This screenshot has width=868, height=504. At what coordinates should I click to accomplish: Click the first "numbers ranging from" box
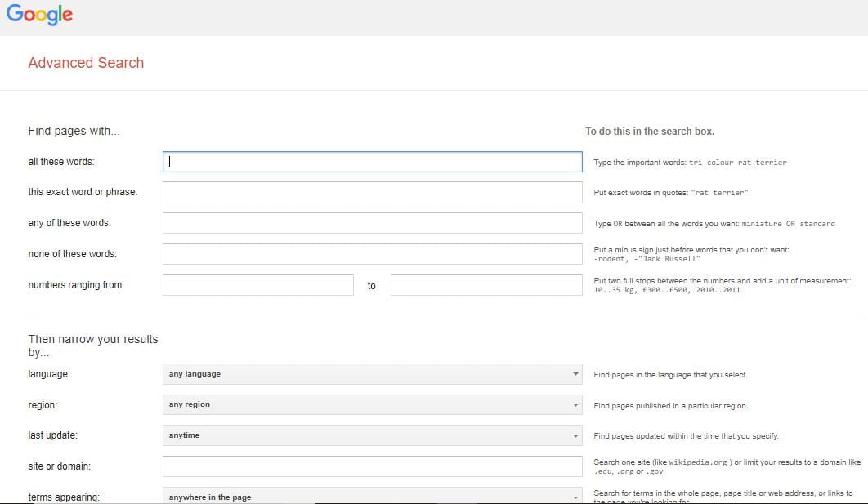point(258,284)
